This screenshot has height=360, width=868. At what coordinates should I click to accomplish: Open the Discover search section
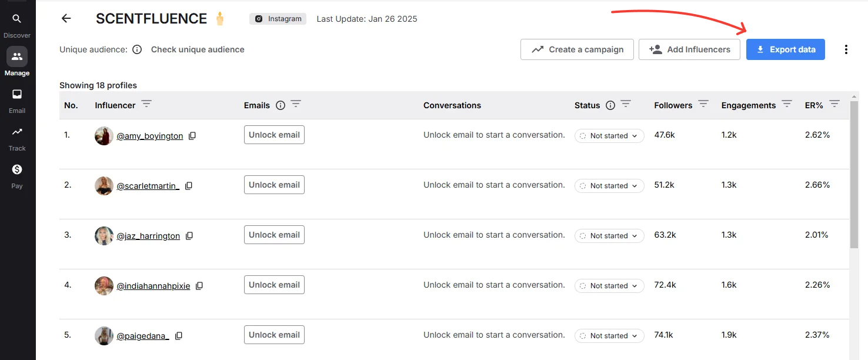pos(17,25)
